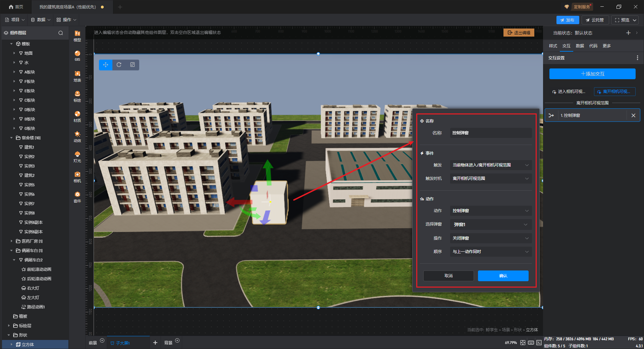Click the 确认 confirm button
The image size is (644, 349).
[503, 276]
